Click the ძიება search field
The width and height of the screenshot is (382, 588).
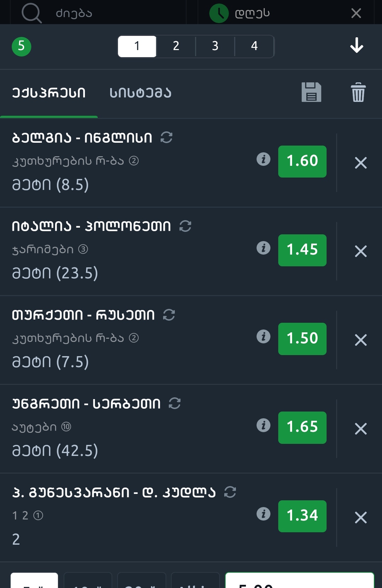pyautogui.click(x=117, y=13)
